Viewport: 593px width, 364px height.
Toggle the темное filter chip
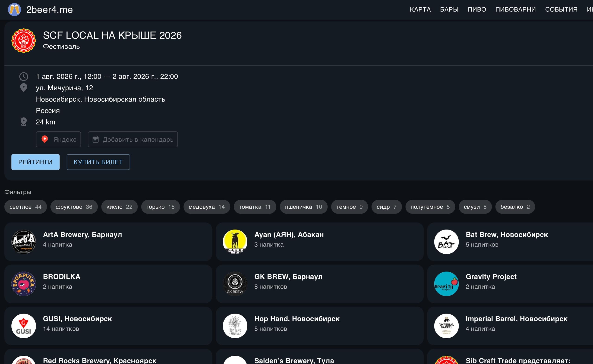coord(349,207)
